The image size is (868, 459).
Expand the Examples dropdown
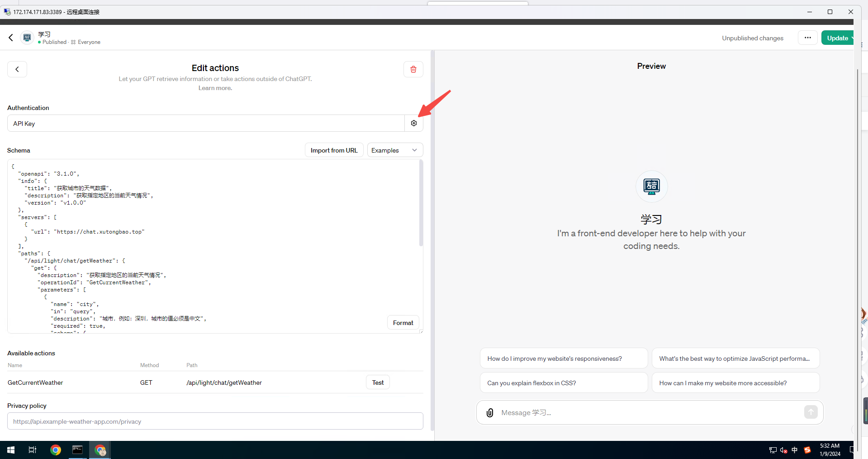point(394,150)
